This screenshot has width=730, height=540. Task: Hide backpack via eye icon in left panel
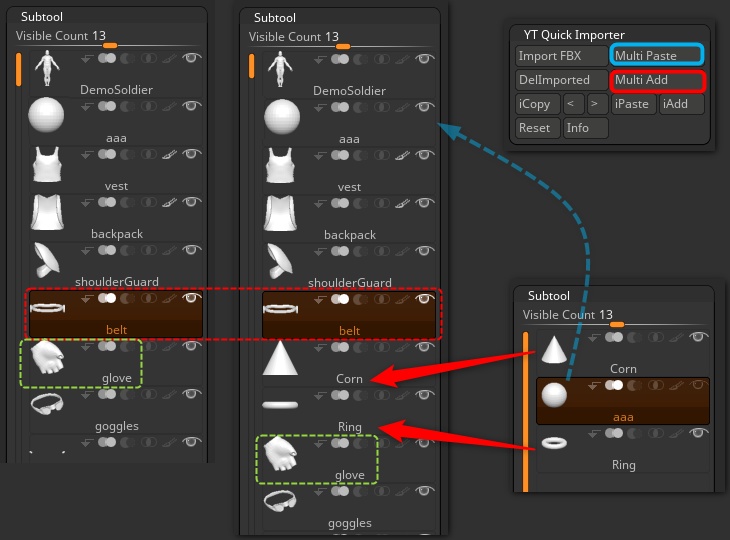[191, 202]
